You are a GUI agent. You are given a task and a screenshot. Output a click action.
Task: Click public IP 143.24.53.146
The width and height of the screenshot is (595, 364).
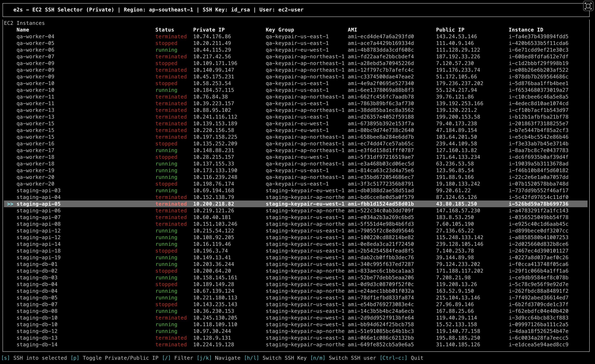[456, 37]
